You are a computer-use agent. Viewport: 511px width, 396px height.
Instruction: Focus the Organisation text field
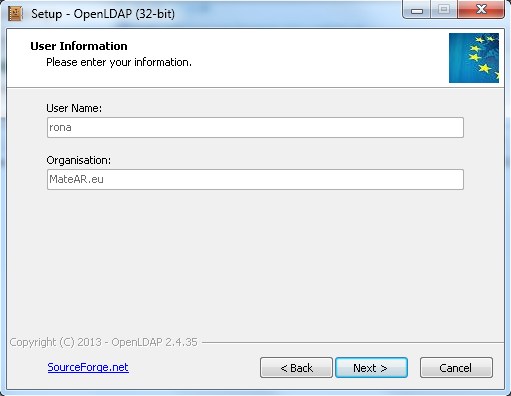[255, 179]
